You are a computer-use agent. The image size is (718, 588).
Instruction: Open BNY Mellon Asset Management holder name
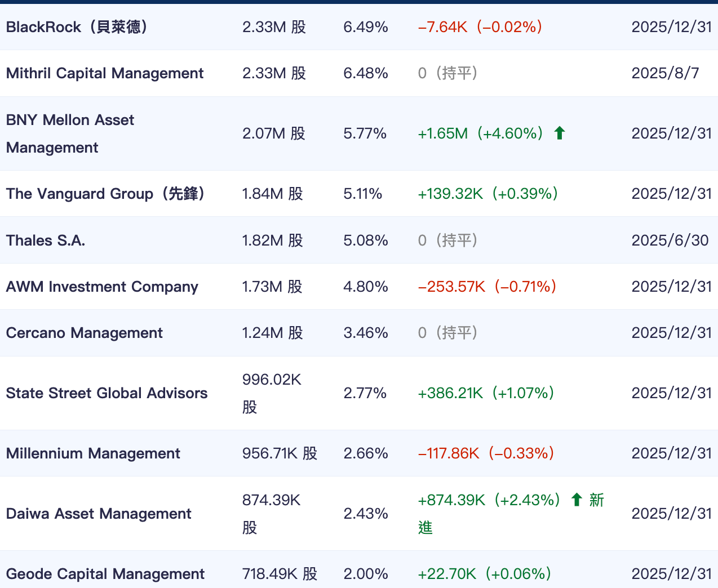[x=70, y=133]
